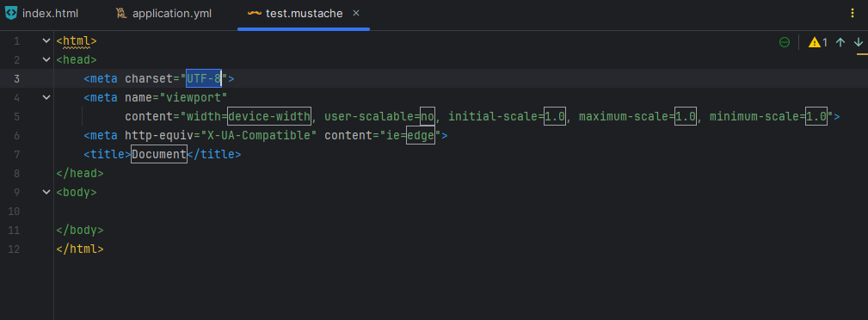Viewport: 868px width, 320px height.
Task: Click the initial-scale 1.0 value
Action: (x=555, y=116)
